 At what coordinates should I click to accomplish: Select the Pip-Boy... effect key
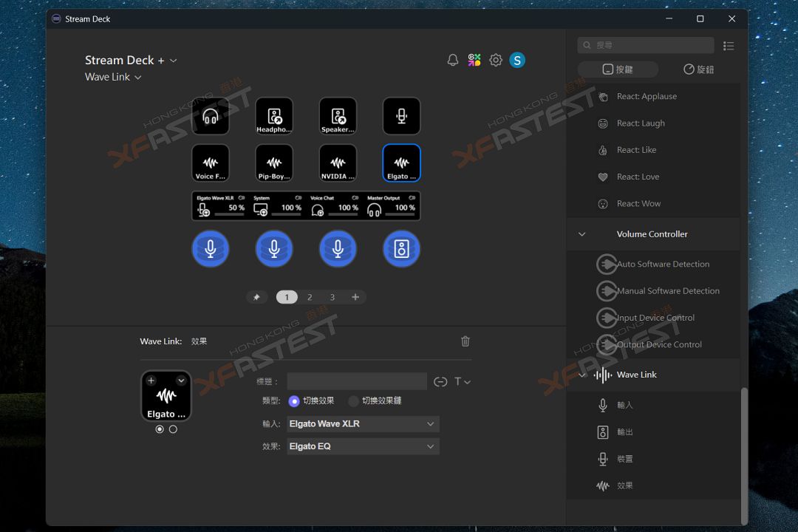[x=274, y=163]
